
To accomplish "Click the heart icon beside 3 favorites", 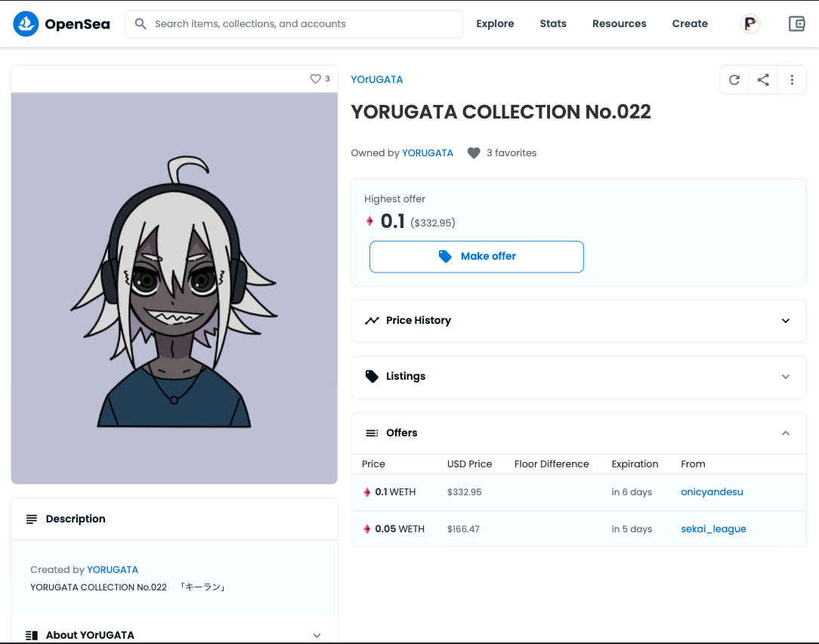I will coord(474,153).
